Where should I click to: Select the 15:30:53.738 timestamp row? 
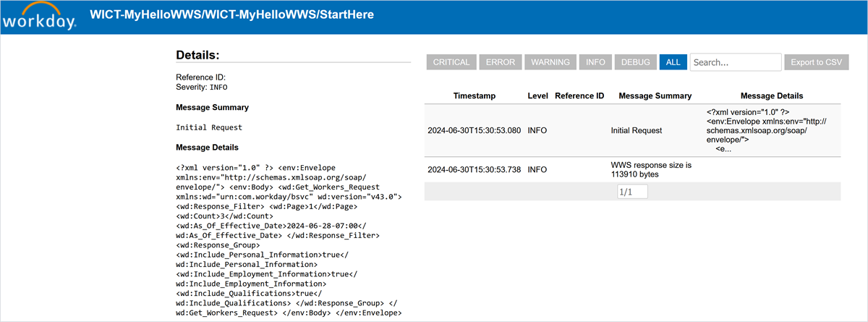[633, 169]
